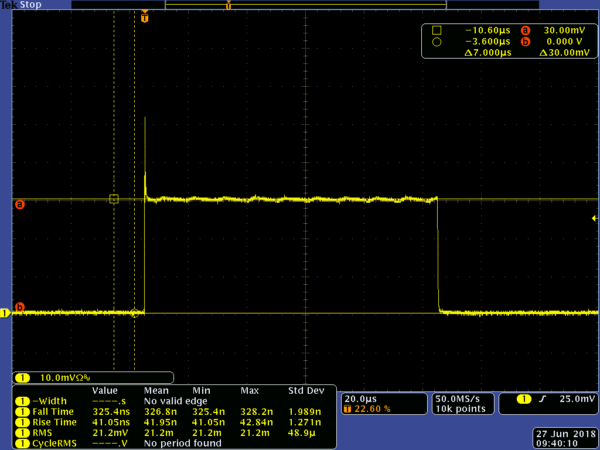Click the Rise Time value 41.05ns

click(x=111, y=422)
